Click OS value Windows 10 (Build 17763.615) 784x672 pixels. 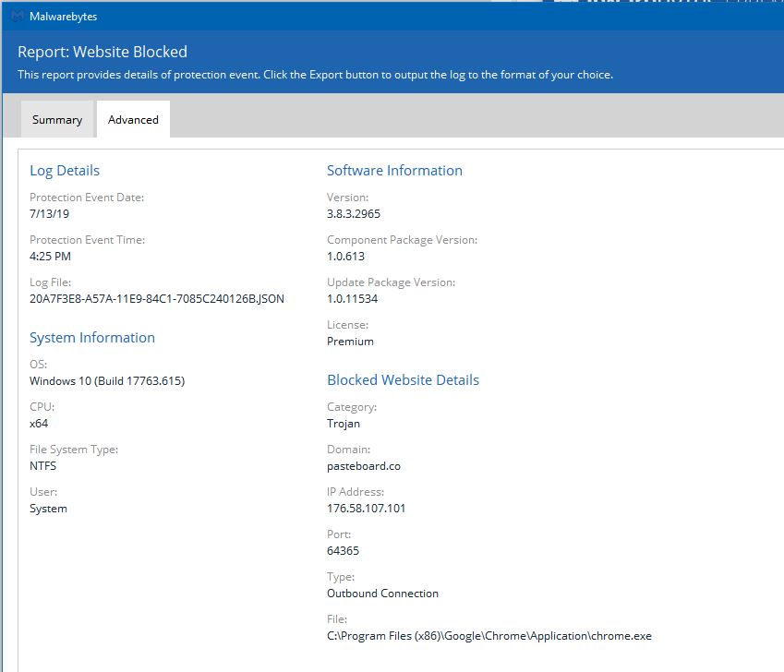coord(107,380)
